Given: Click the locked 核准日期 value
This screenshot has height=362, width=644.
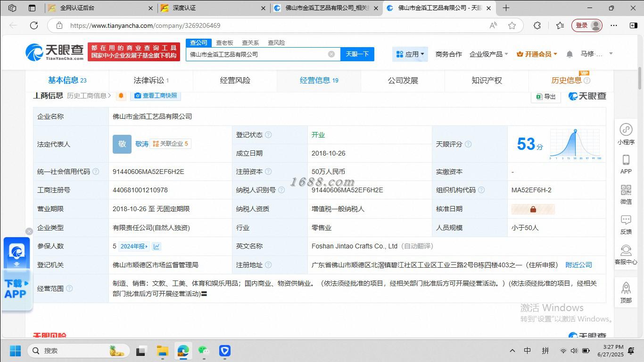Looking at the screenshot, I should tap(533, 209).
